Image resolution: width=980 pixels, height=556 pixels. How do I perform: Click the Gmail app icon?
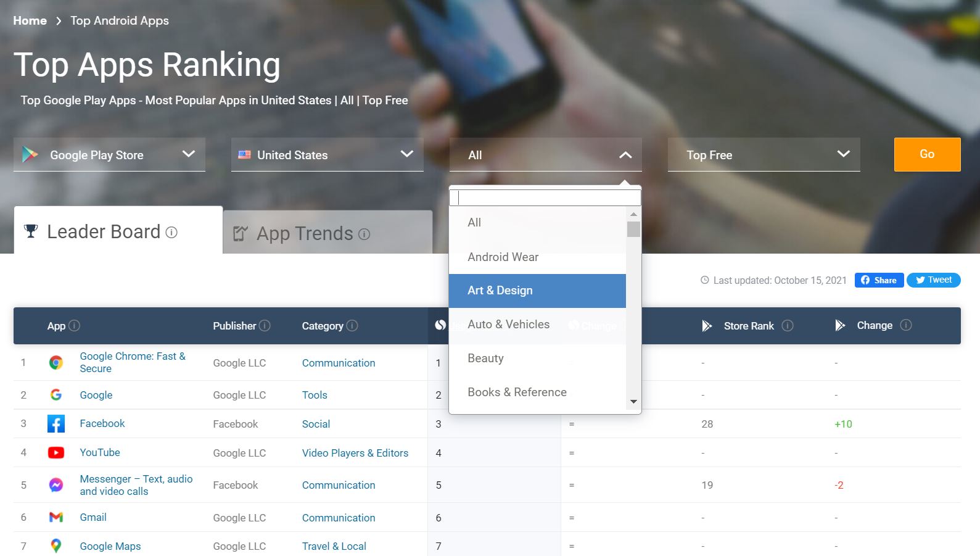pos(56,518)
